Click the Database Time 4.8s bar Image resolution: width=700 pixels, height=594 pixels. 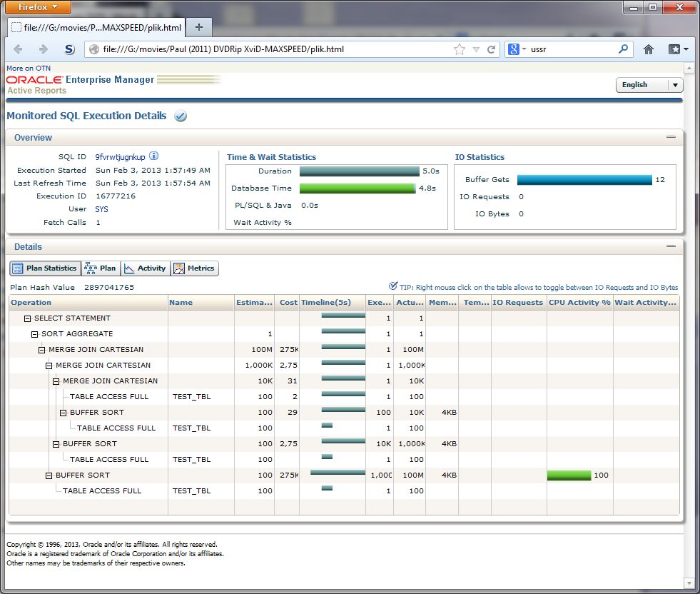click(x=357, y=188)
